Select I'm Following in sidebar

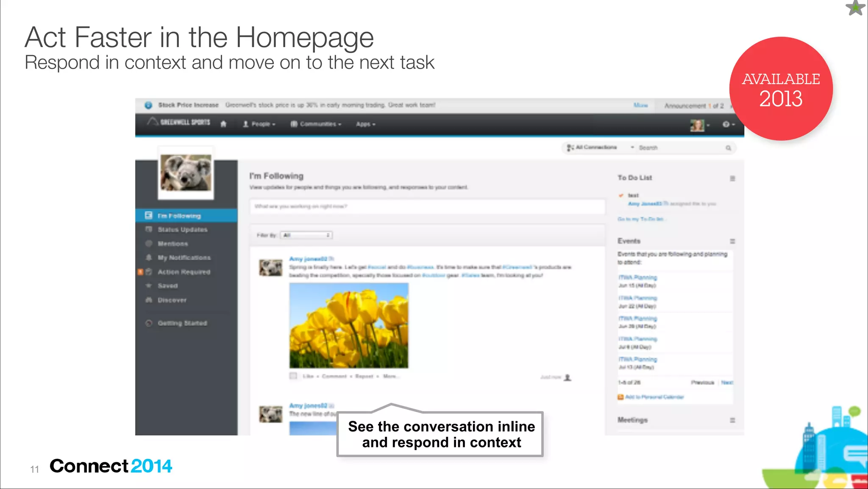pos(186,215)
